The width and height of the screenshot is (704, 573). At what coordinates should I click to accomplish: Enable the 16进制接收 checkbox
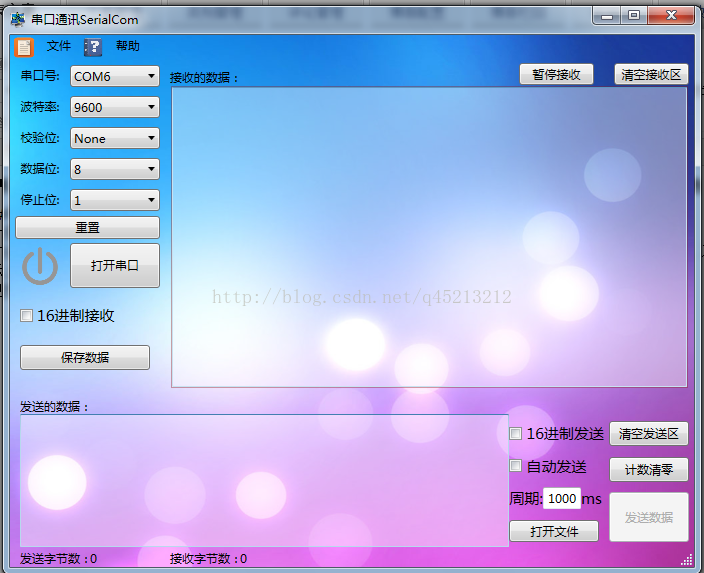26,316
